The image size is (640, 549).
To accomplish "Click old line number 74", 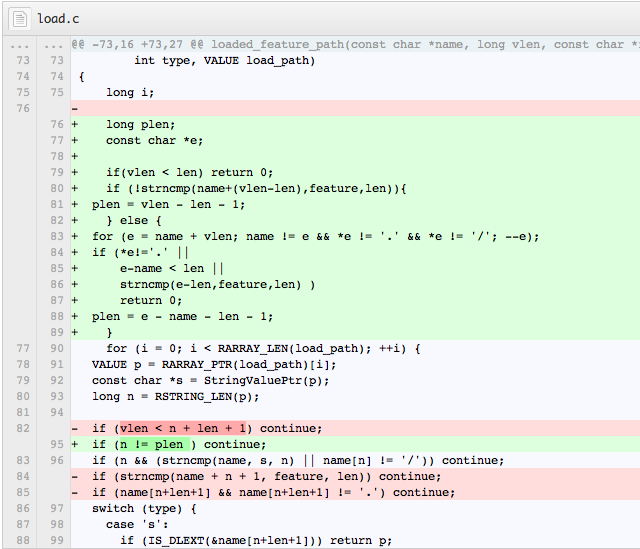I will (x=23, y=76).
